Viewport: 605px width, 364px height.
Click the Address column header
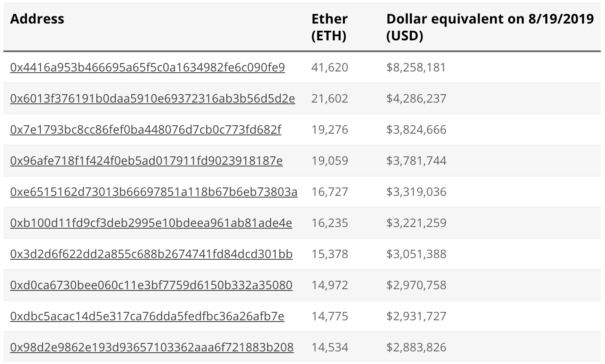(37, 19)
